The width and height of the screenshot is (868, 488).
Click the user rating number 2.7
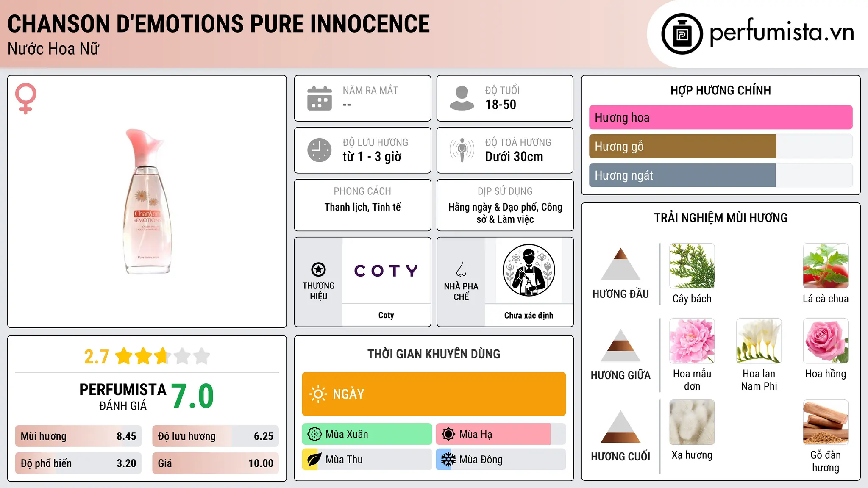(x=97, y=357)
